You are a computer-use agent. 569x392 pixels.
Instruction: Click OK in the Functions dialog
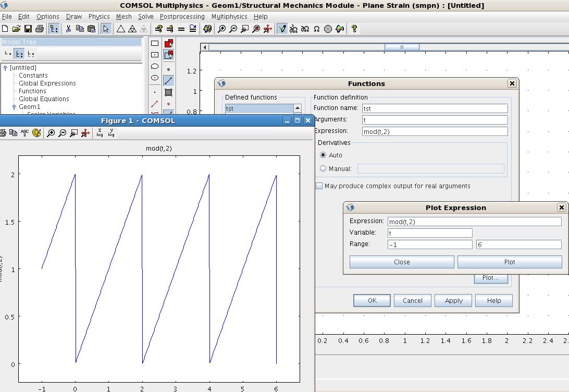pos(372,301)
